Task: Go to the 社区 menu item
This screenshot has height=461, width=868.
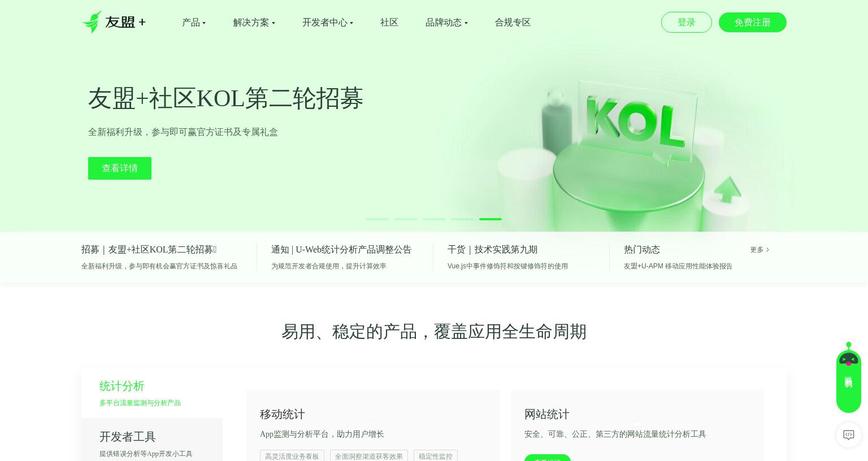Action: (389, 23)
